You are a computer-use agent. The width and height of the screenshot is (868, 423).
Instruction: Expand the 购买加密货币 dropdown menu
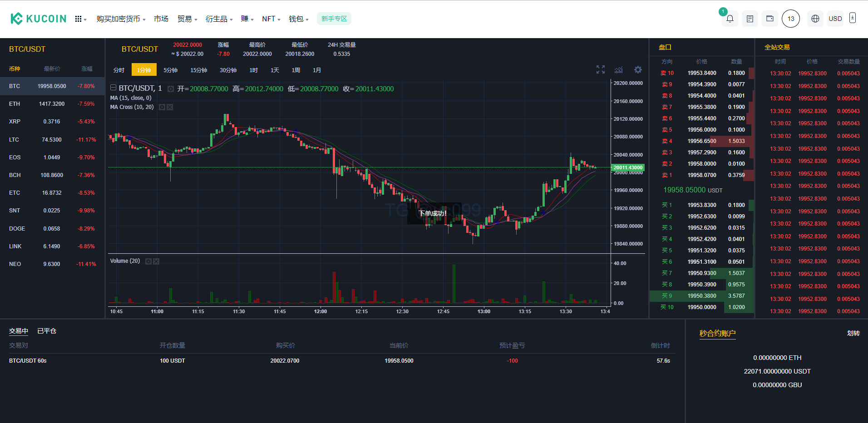click(121, 19)
